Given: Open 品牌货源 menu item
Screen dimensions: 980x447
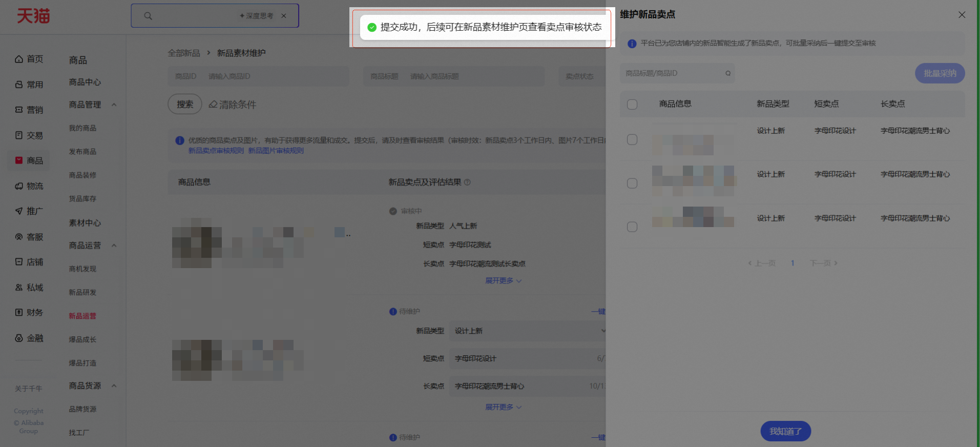Looking at the screenshot, I should (x=82, y=409).
